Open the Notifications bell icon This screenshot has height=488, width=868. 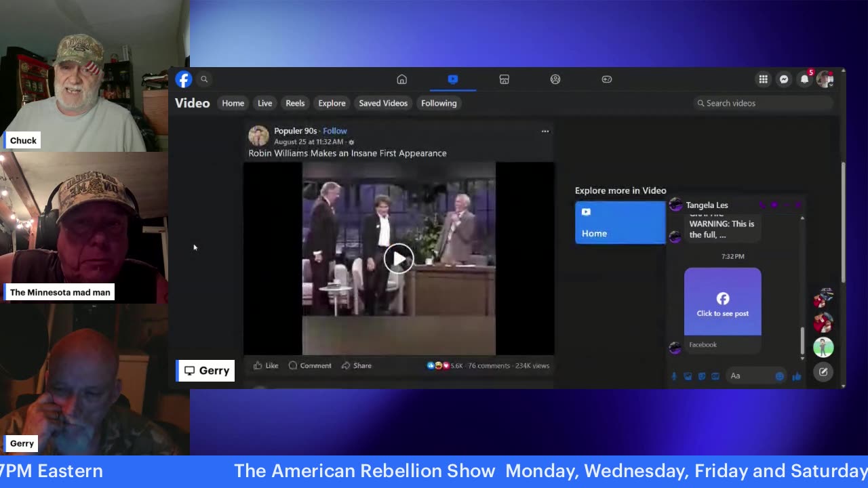point(804,79)
